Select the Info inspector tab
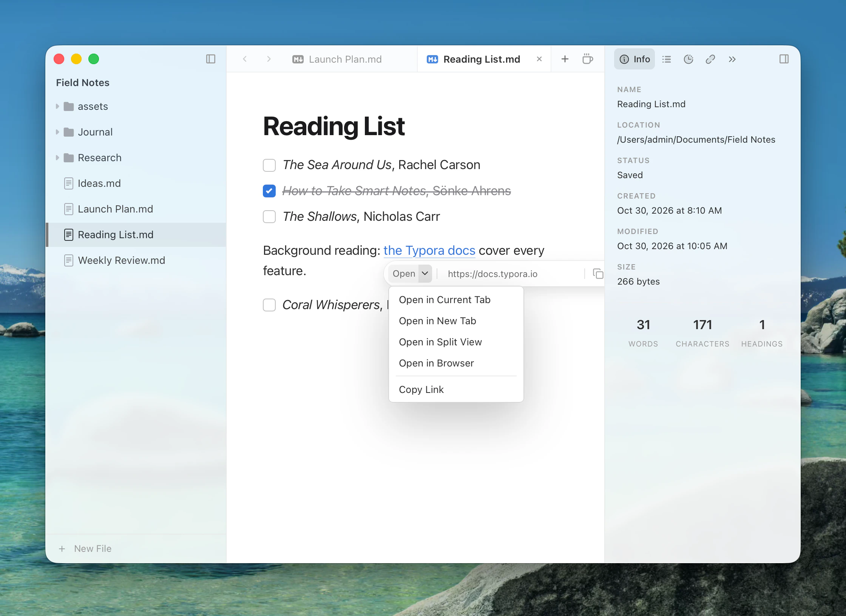The image size is (846, 616). click(x=634, y=59)
